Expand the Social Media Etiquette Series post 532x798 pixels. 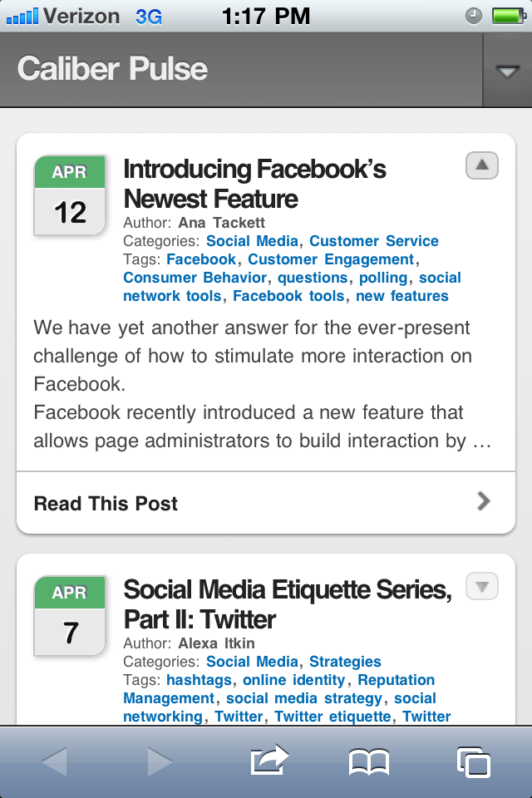[480, 585]
